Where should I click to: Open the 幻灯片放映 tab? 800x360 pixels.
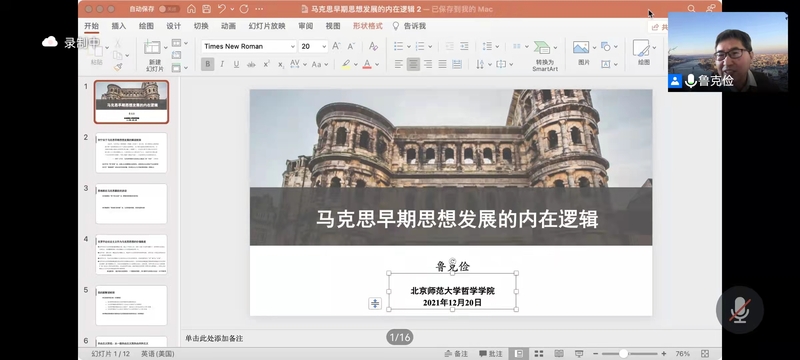point(267,26)
